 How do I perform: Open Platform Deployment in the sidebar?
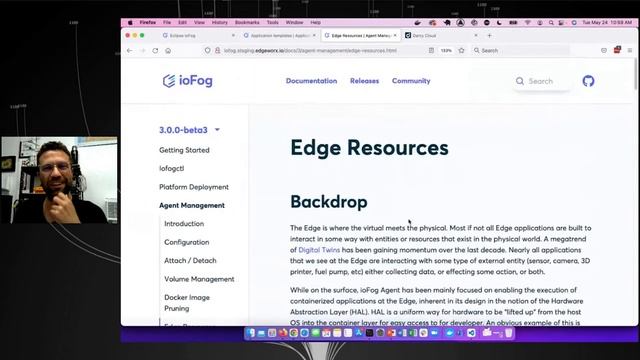[194, 187]
